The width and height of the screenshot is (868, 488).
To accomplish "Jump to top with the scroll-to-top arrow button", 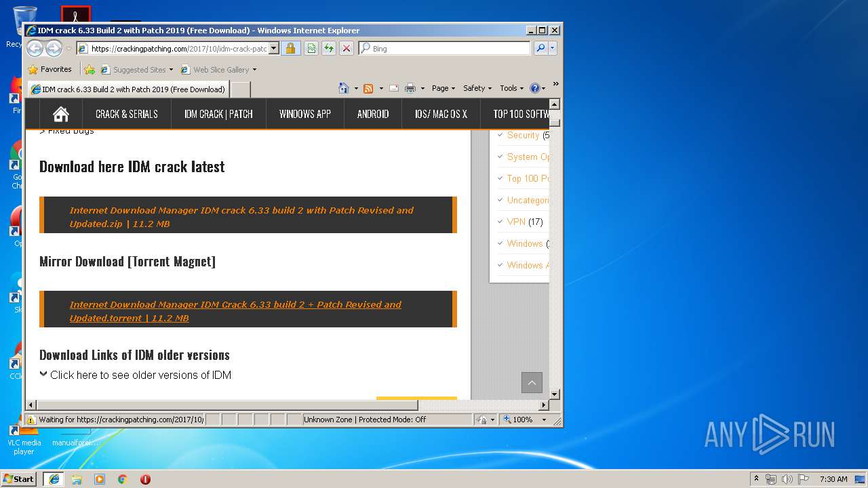I will [x=532, y=383].
